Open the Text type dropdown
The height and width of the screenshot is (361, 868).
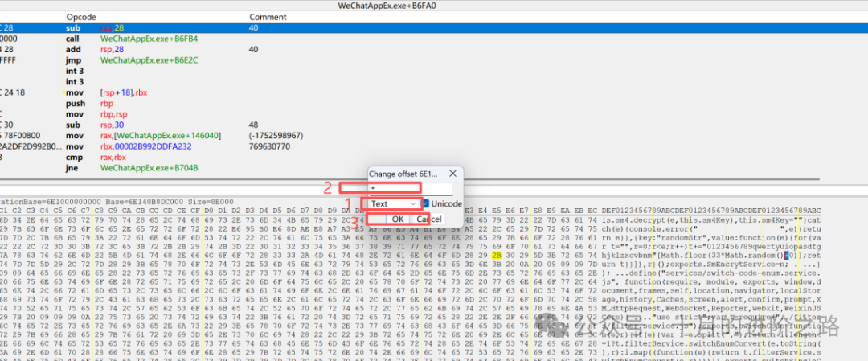coord(393,203)
